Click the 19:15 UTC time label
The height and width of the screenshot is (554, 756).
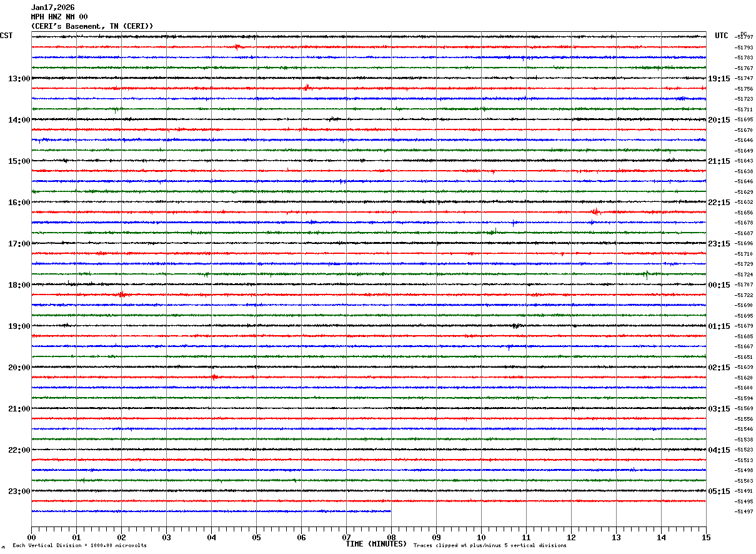[719, 79]
